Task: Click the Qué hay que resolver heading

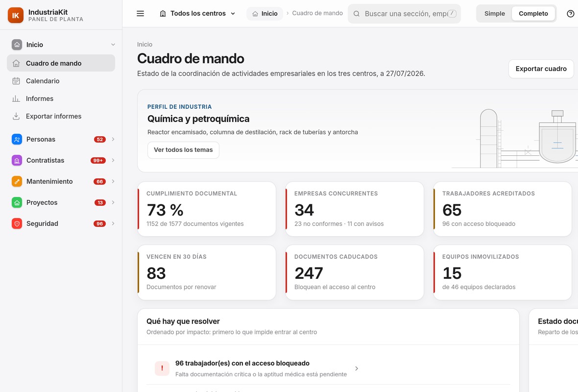Action: [x=183, y=321]
